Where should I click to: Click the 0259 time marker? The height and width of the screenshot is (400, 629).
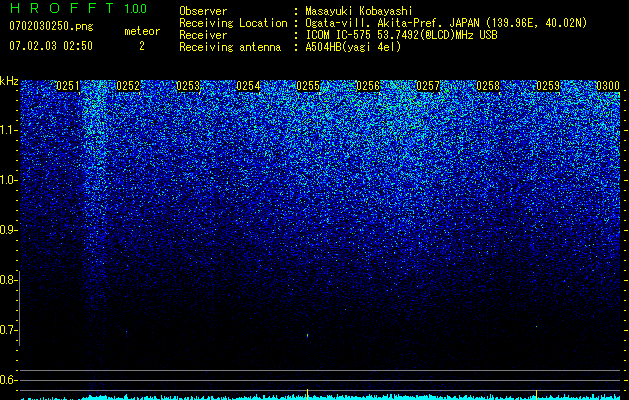pyautogui.click(x=548, y=86)
